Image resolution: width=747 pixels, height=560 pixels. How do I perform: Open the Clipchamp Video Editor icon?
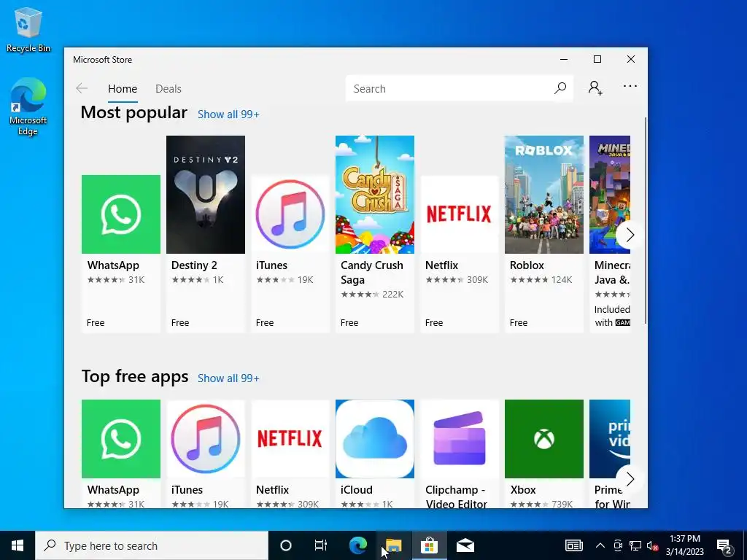click(460, 438)
